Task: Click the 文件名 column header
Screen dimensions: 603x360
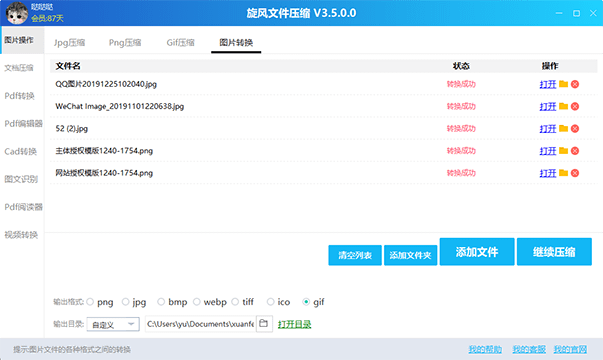Action: click(x=68, y=66)
